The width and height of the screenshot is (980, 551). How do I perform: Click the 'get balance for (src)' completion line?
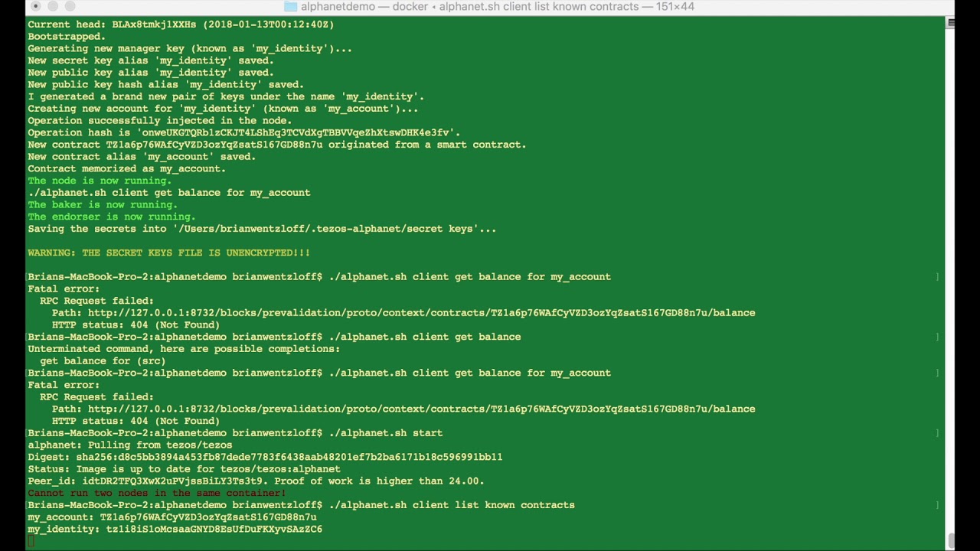[103, 360]
